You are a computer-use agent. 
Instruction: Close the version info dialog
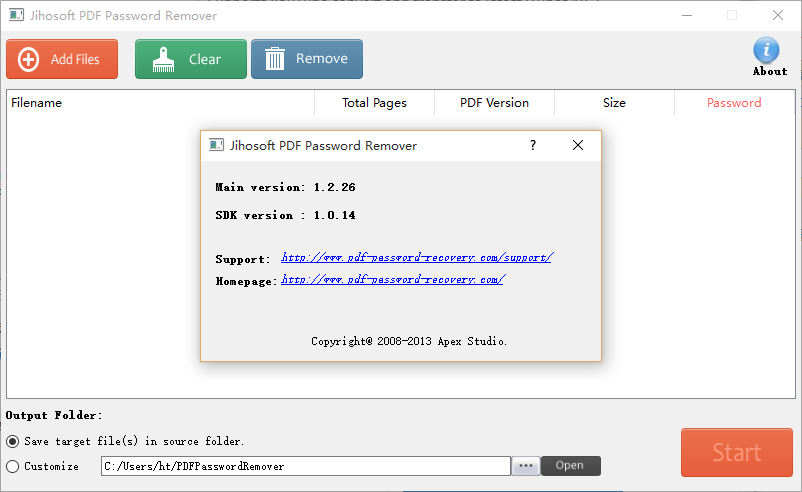pyautogui.click(x=577, y=145)
